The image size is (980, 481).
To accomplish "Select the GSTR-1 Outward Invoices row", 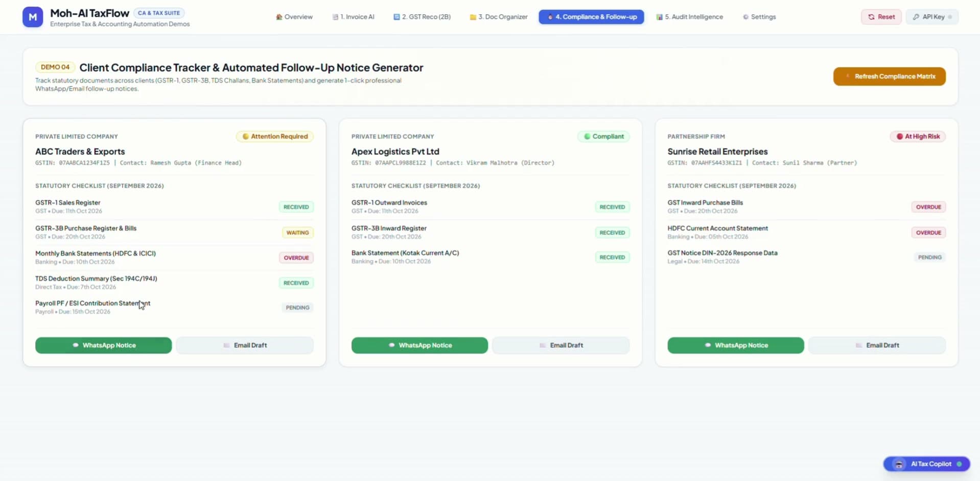I will click(x=491, y=207).
